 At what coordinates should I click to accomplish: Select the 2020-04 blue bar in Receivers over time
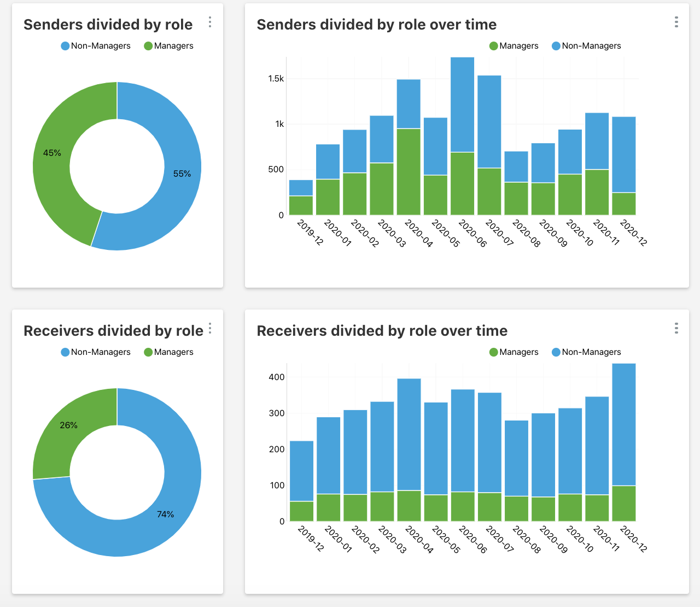[x=409, y=434]
